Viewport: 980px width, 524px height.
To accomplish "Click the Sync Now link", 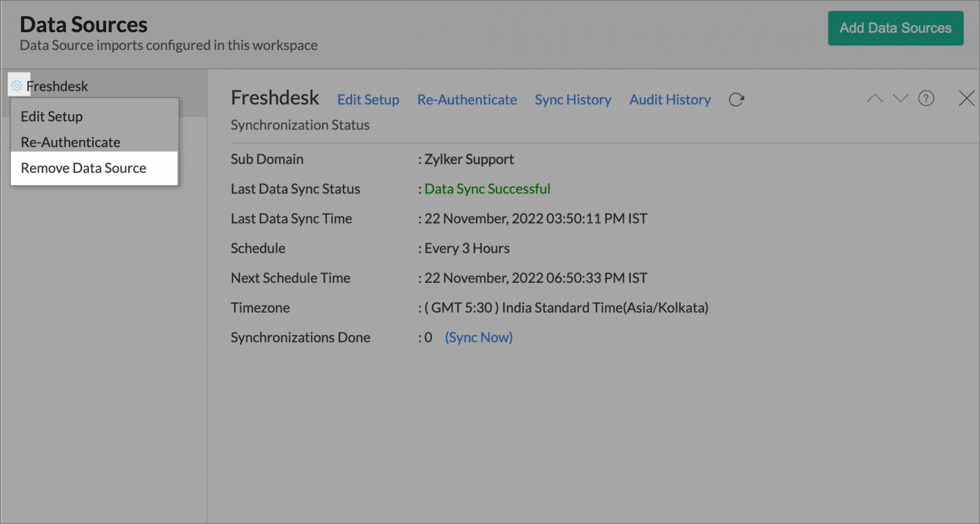I will point(479,337).
